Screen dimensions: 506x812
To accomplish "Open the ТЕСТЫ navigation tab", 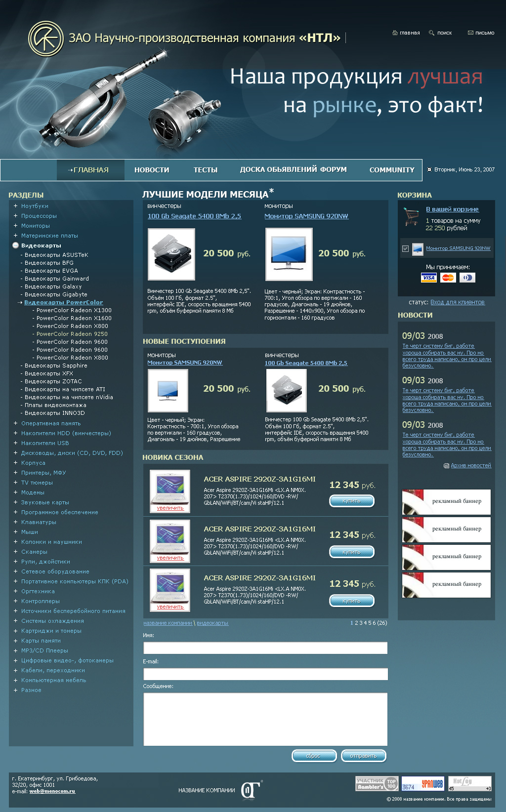I will coord(206,170).
